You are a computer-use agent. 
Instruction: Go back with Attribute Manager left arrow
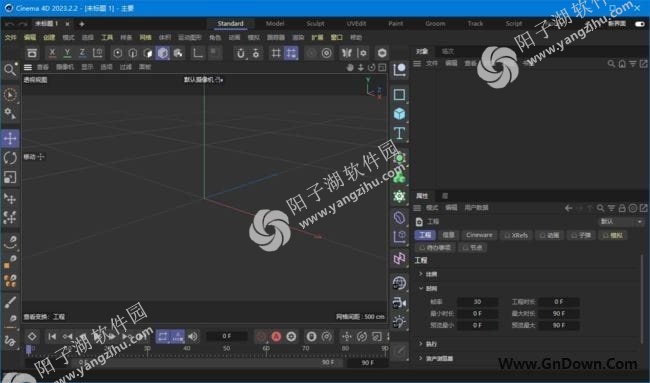568,208
